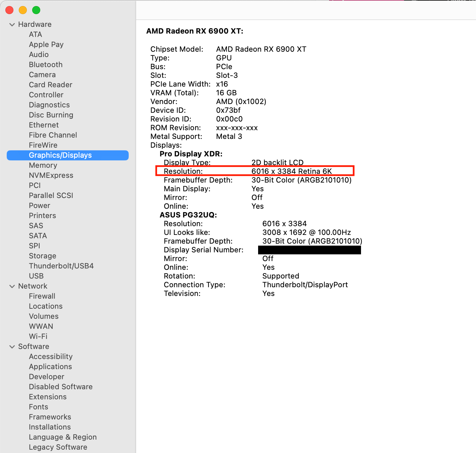476x453 pixels.
Task: Select Disc Burning in sidebar
Action: (51, 115)
